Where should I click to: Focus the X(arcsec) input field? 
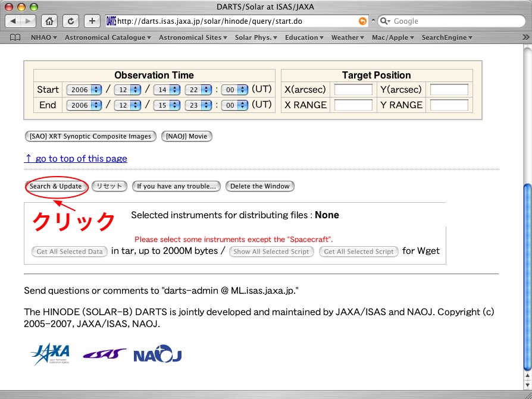click(x=353, y=90)
